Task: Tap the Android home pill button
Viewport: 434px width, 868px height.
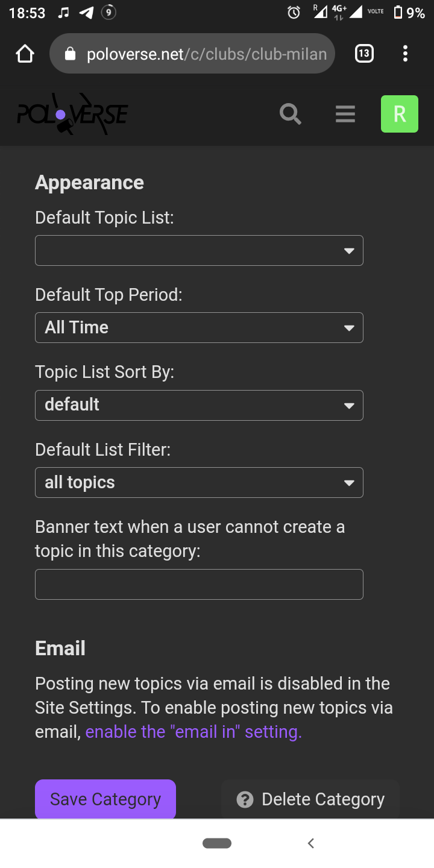Action: (x=217, y=843)
